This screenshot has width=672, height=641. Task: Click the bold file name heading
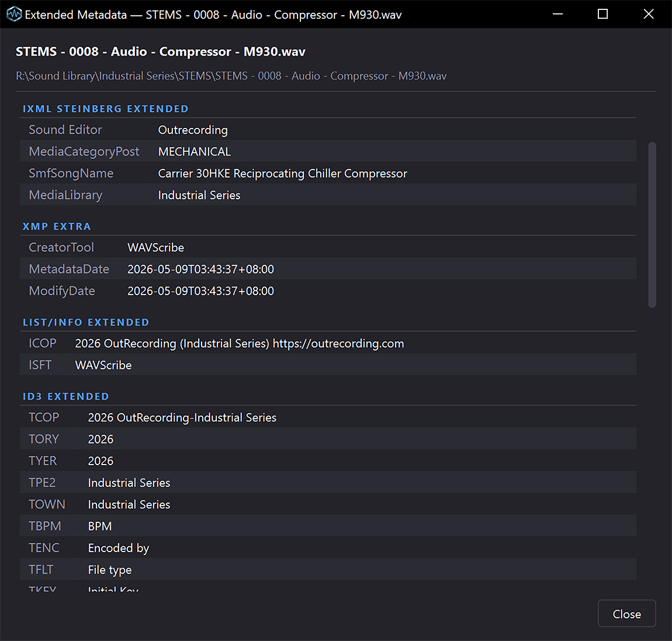coord(161,52)
